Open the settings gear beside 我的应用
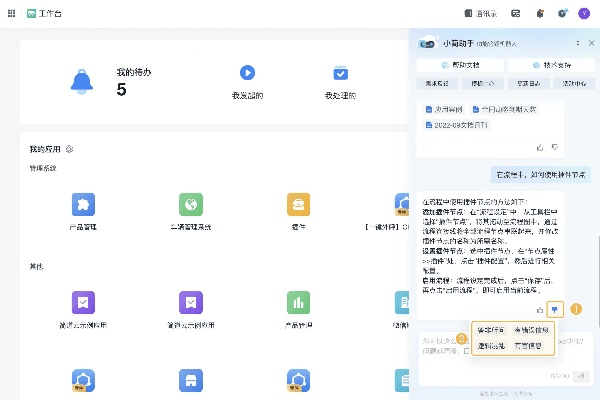Screen dimensions: 600x400 pos(69,149)
